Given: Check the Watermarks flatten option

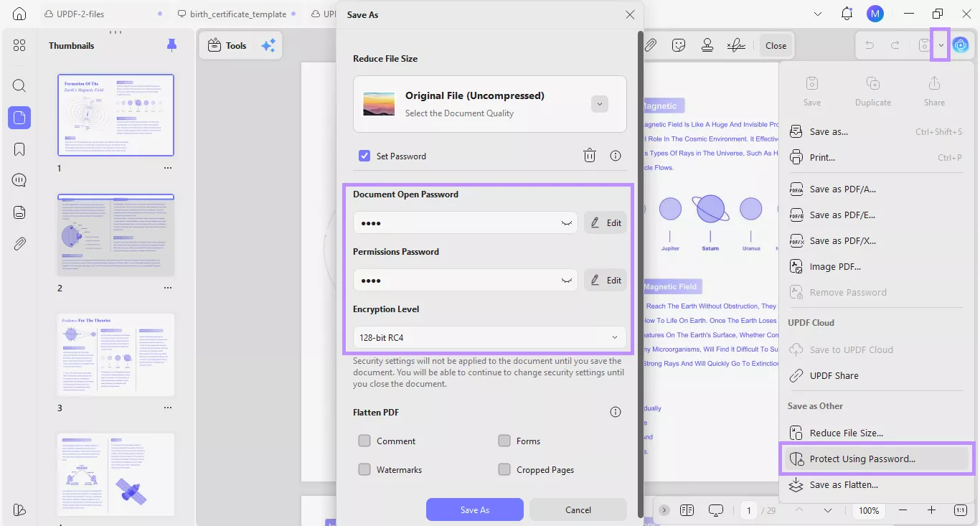Looking at the screenshot, I should [364, 469].
